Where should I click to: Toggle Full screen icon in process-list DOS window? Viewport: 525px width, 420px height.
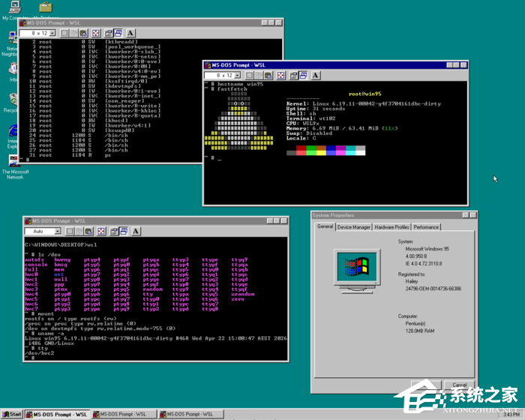click(96, 33)
